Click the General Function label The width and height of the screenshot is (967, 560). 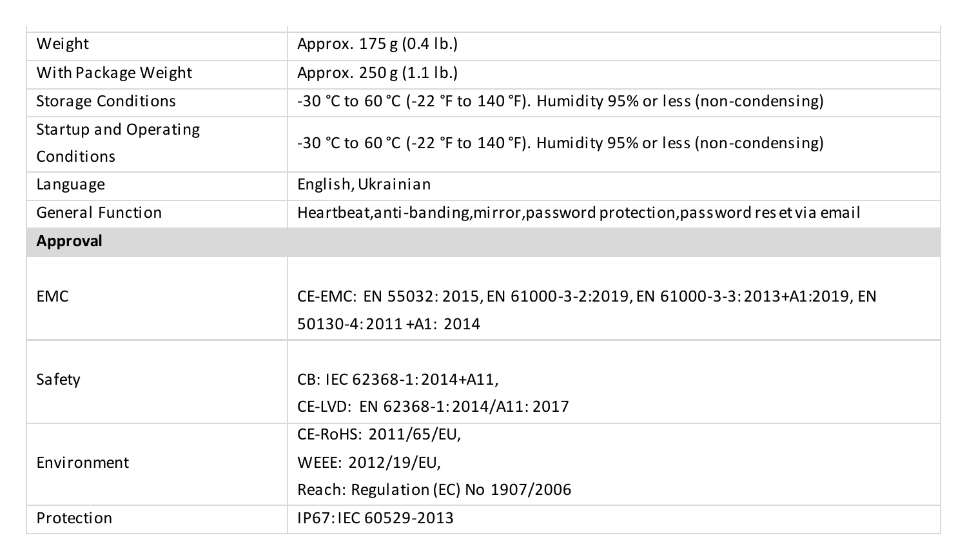click(99, 213)
